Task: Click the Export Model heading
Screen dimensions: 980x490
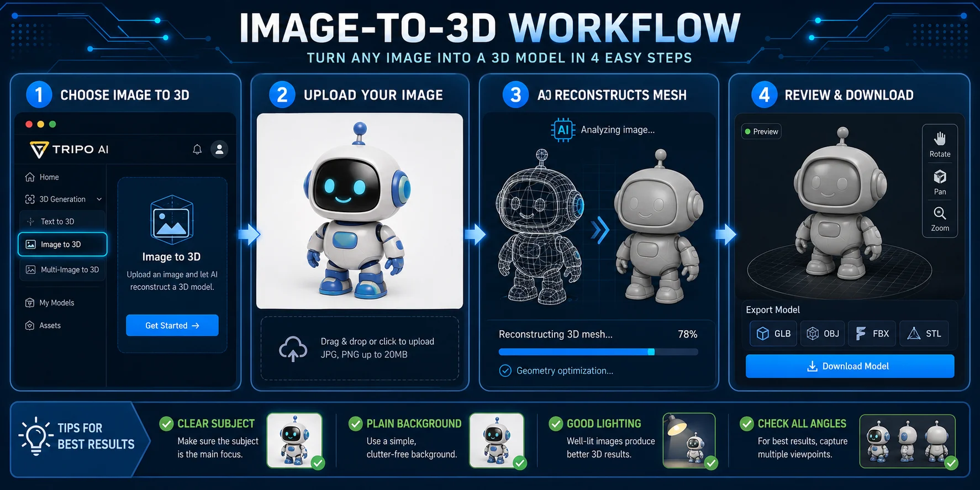Action: click(x=773, y=310)
